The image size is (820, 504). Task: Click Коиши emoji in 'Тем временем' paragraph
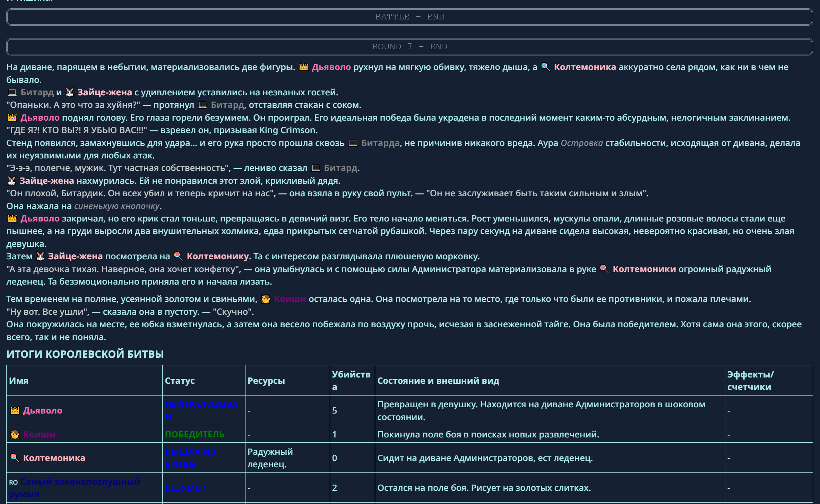click(266, 299)
